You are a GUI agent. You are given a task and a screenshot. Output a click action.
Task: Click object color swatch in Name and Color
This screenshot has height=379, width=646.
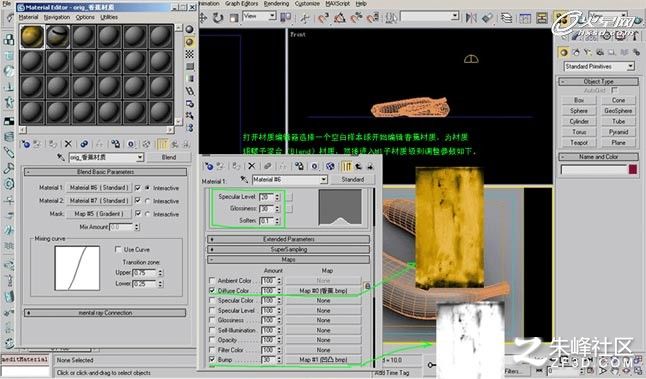[633, 169]
